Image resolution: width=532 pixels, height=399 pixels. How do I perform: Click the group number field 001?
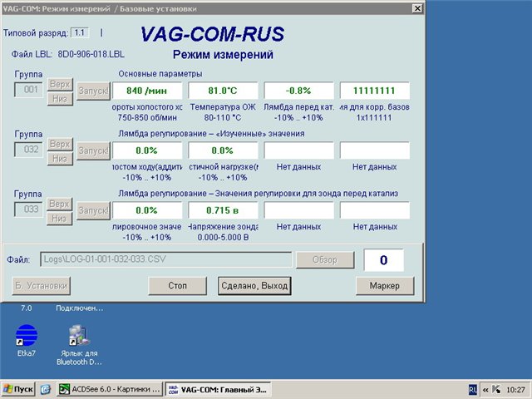pos(29,90)
